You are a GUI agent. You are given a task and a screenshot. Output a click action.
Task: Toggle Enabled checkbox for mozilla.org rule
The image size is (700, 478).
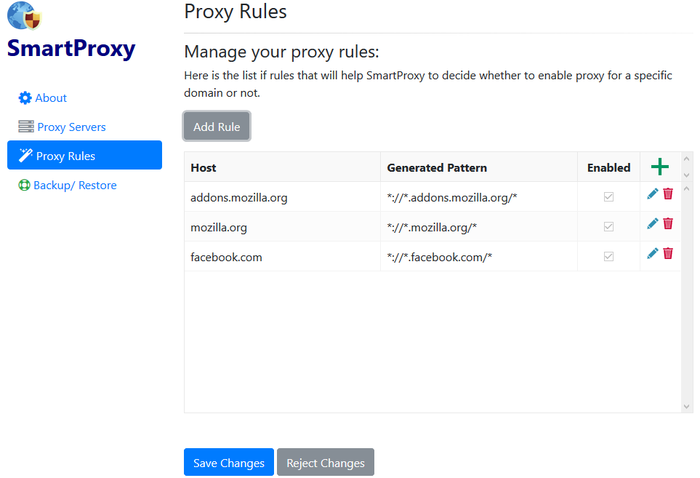coord(608,227)
